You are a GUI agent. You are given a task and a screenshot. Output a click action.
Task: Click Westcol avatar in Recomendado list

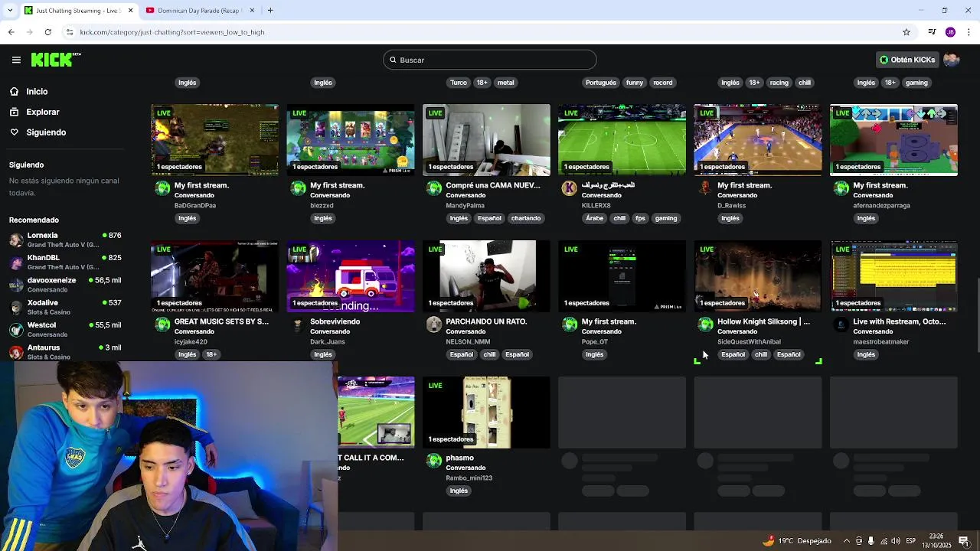coord(16,330)
